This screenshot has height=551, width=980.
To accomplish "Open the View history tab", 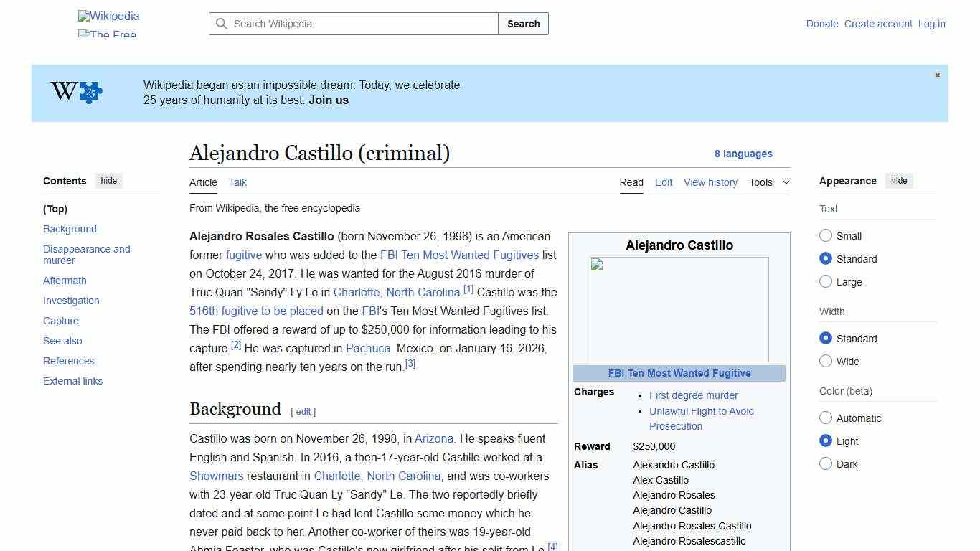I will point(710,182).
